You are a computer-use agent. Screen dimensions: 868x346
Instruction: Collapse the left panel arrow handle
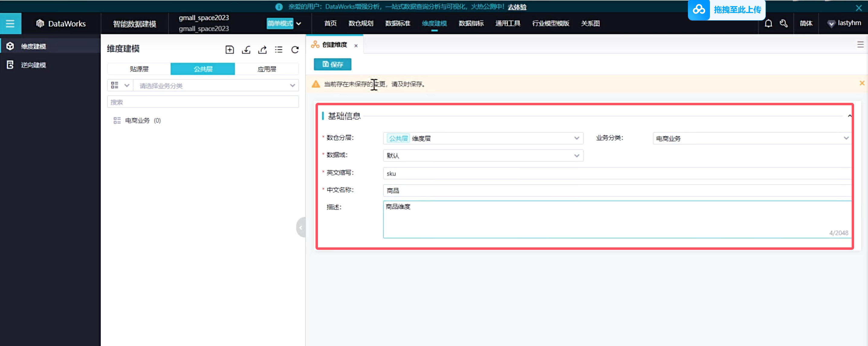(300, 227)
